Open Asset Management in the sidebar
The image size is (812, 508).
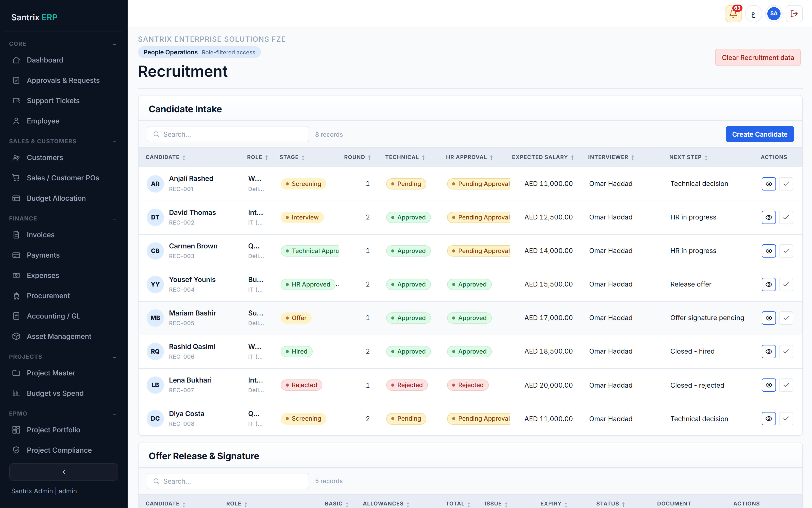click(64, 336)
